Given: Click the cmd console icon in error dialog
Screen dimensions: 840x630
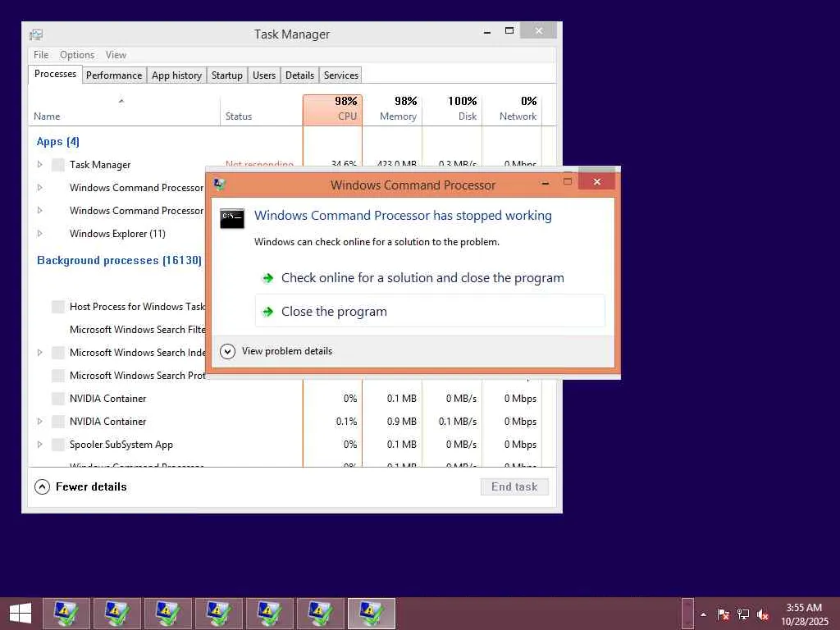Looking at the screenshot, I should [232, 218].
